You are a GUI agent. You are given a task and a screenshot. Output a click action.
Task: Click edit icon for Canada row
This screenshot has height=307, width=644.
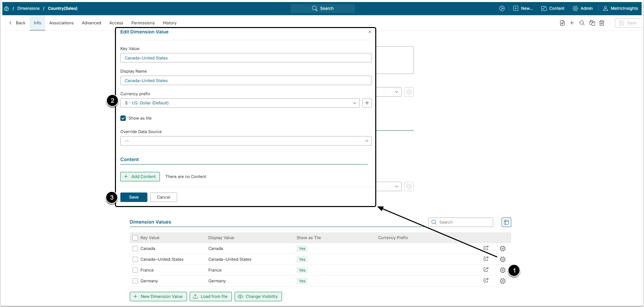pyautogui.click(x=486, y=248)
